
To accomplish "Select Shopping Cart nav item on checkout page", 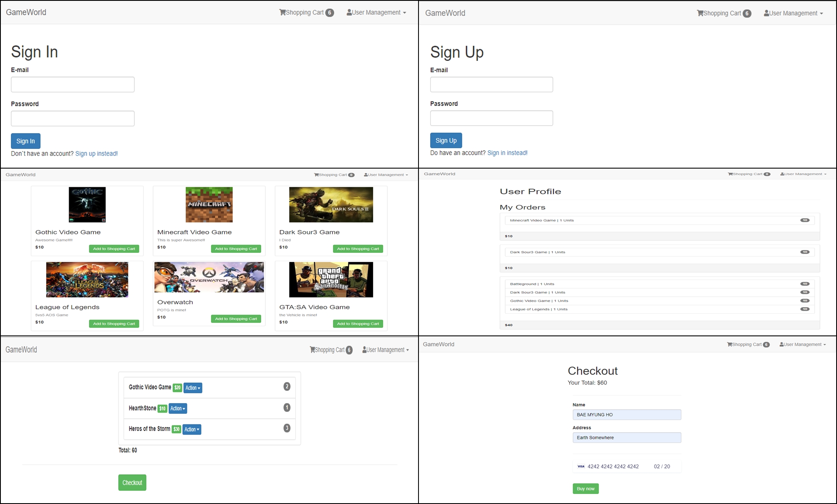I will 748,344.
